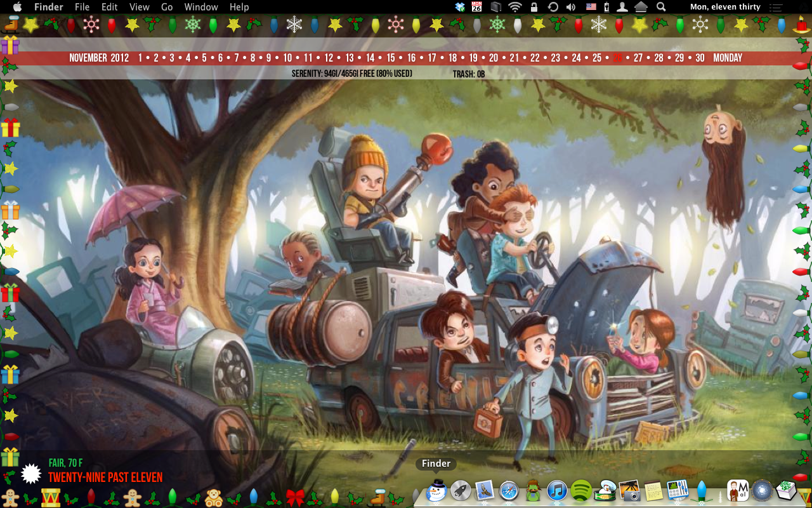Viewport: 812px width, 508px height.
Task: Click the Dropbox menu bar icon
Action: pyautogui.click(x=460, y=7)
